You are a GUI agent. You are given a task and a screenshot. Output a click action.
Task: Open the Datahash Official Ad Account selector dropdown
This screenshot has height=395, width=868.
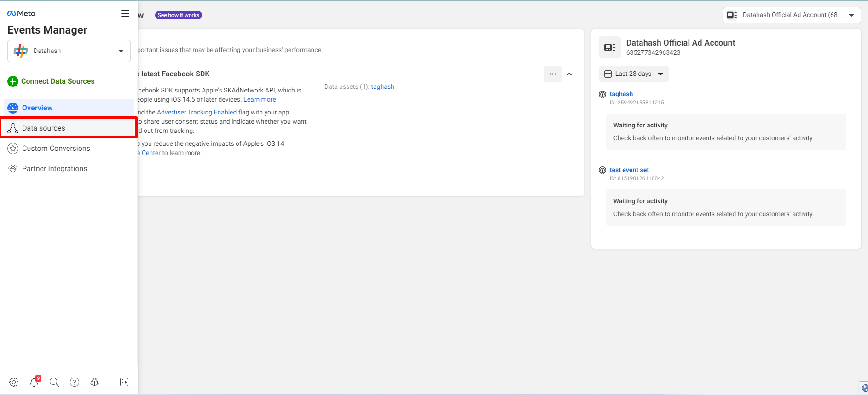click(x=792, y=15)
